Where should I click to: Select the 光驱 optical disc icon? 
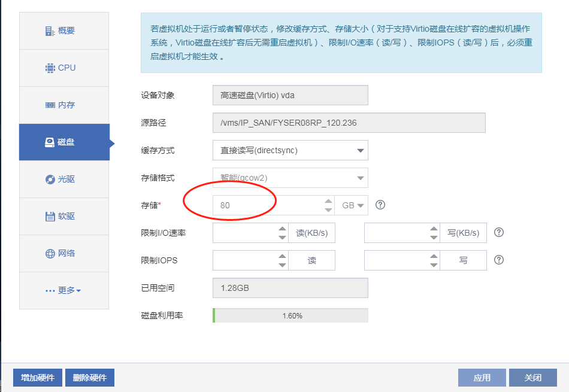click(x=50, y=180)
